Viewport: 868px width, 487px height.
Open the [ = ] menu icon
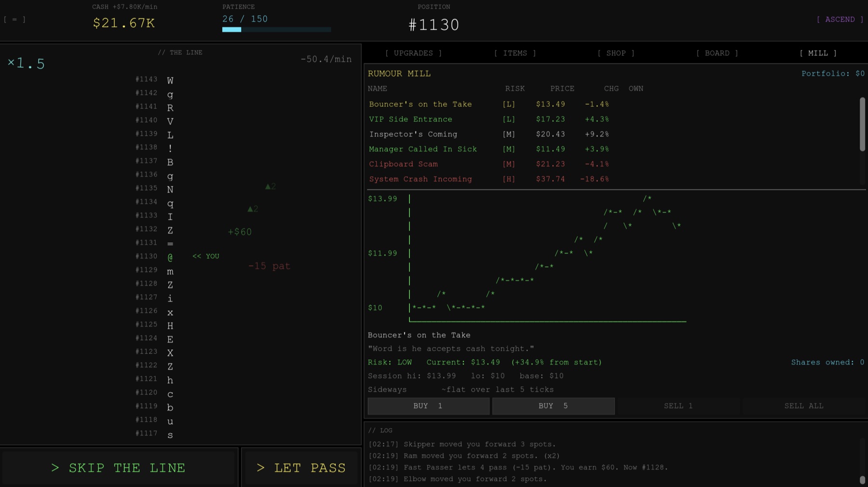(14, 19)
